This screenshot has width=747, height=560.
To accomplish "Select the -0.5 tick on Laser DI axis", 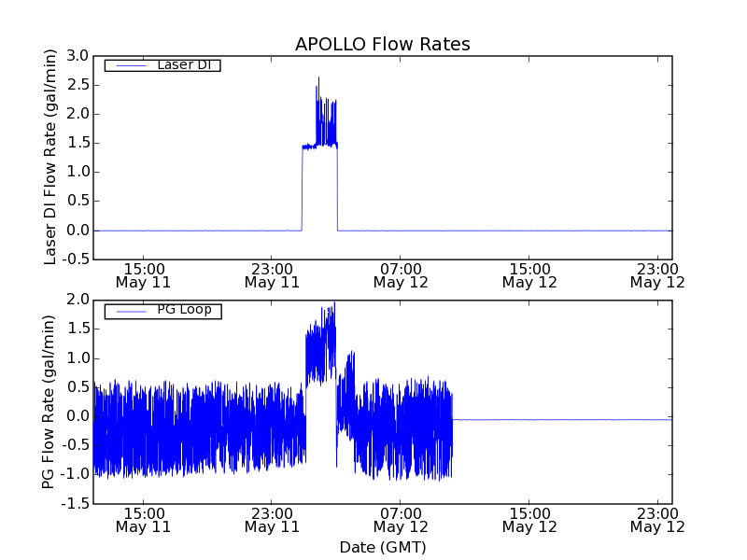I will pyautogui.click(x=76, y=259).
